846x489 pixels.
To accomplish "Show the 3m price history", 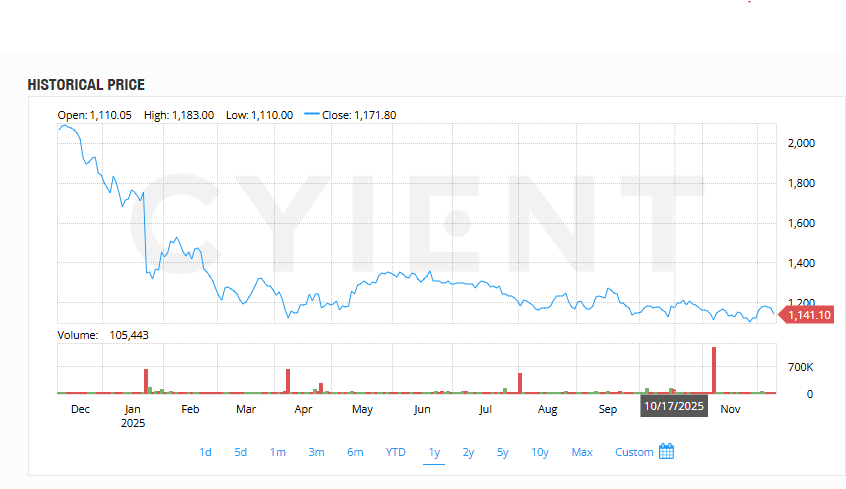I will [x=316, y=452].
